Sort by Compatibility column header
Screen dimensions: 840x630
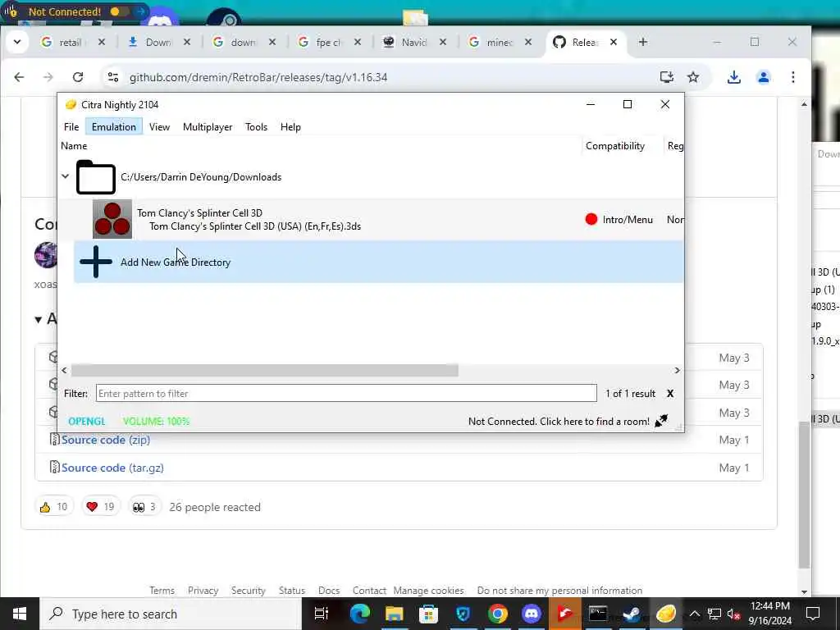[615, 146]
